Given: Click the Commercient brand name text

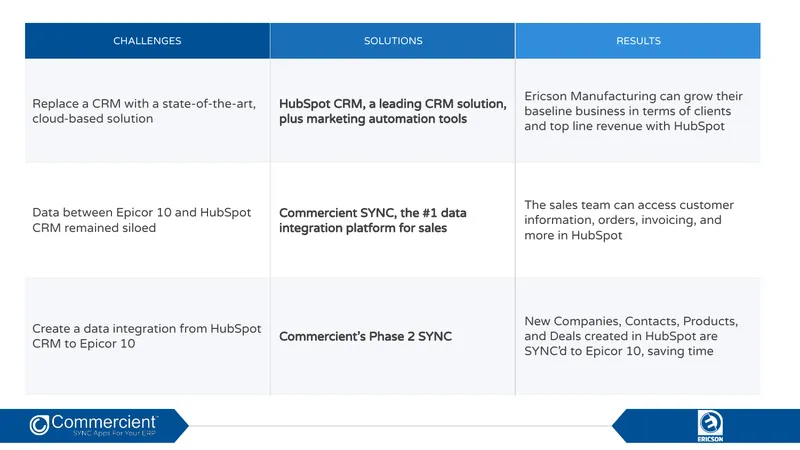Looking at the screenshot, I should [x=104, y=422].
